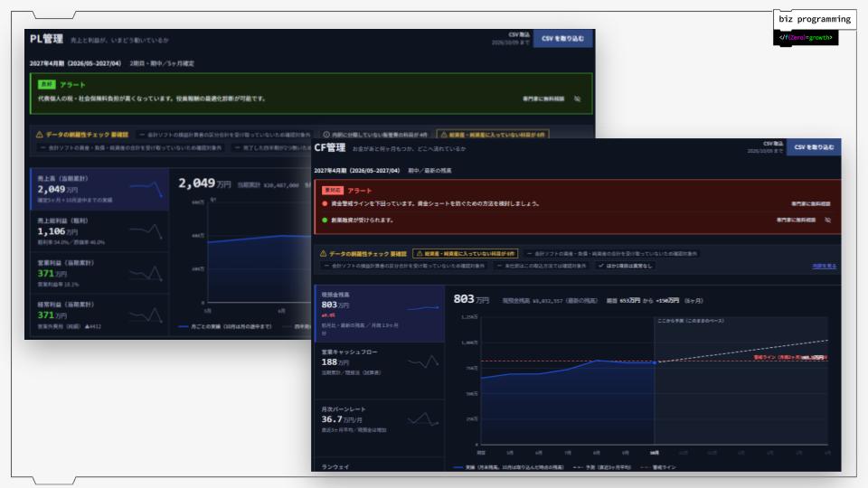Click the 2027年4月期 period label in PL管理
Image resolution: width=868 pixels, height=488 pixels.
[x=75, y=63]
